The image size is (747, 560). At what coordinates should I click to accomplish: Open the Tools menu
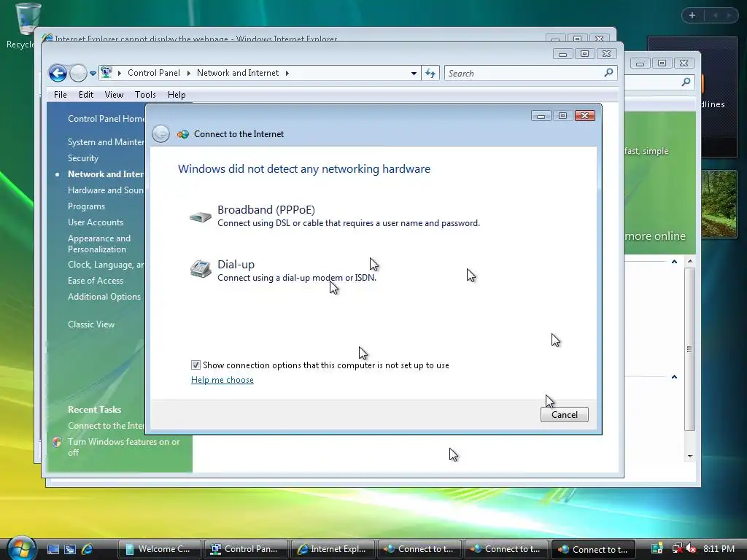(145, 94)
